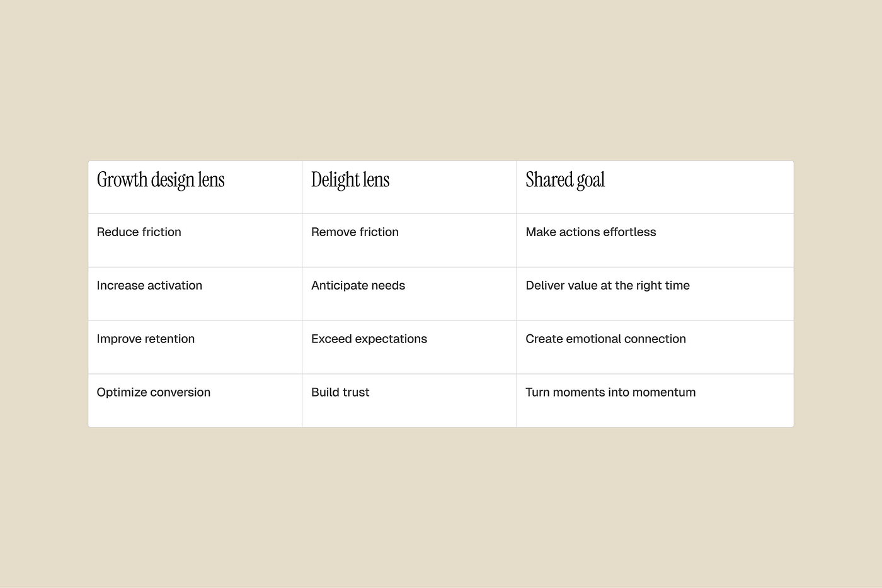Screen dimensions: 882x588
Task: Select the "Improve retention" cell
Action: click(x=146, y=339)
